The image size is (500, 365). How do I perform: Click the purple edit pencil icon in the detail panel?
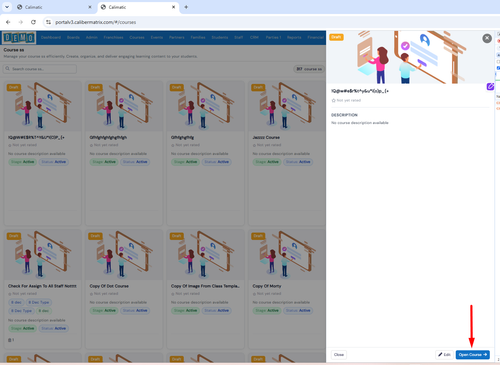coord(490,87)
